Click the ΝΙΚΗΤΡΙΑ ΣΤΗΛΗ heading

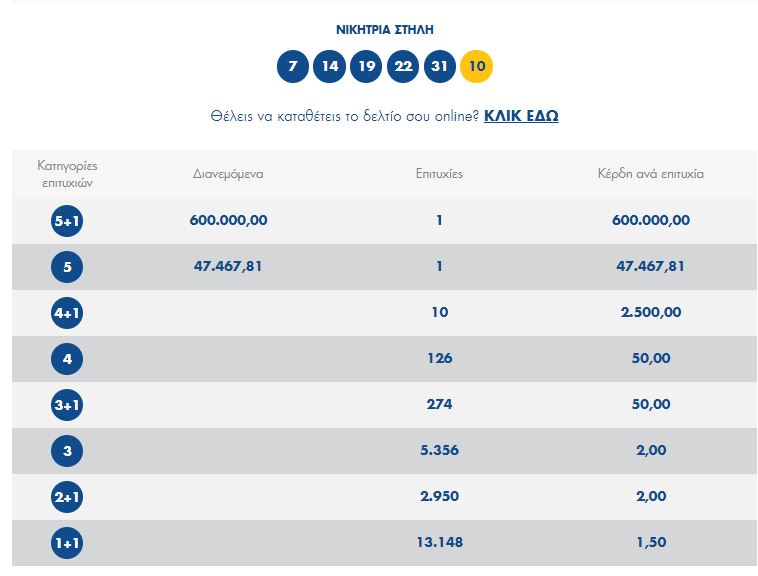tap(385, 30)
